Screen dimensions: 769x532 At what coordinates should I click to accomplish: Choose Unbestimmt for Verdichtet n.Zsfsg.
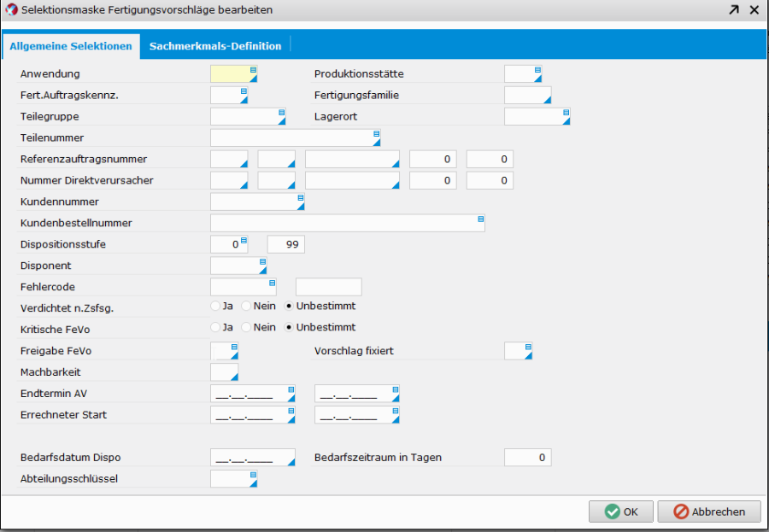(289, 306)
